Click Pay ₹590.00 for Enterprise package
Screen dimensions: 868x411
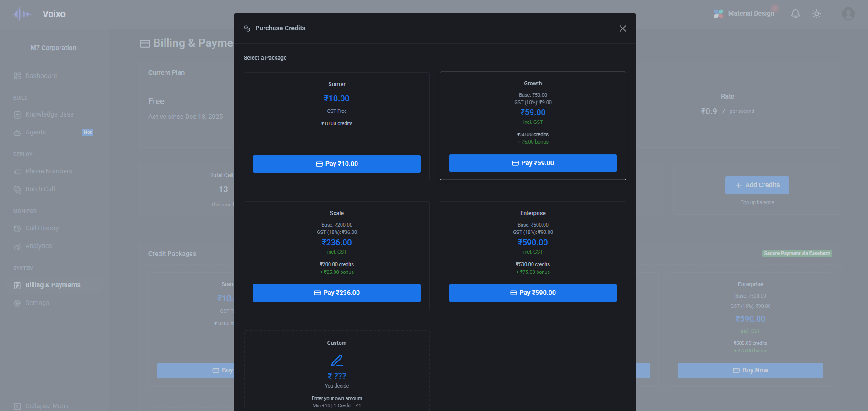[x=533, y=293]
